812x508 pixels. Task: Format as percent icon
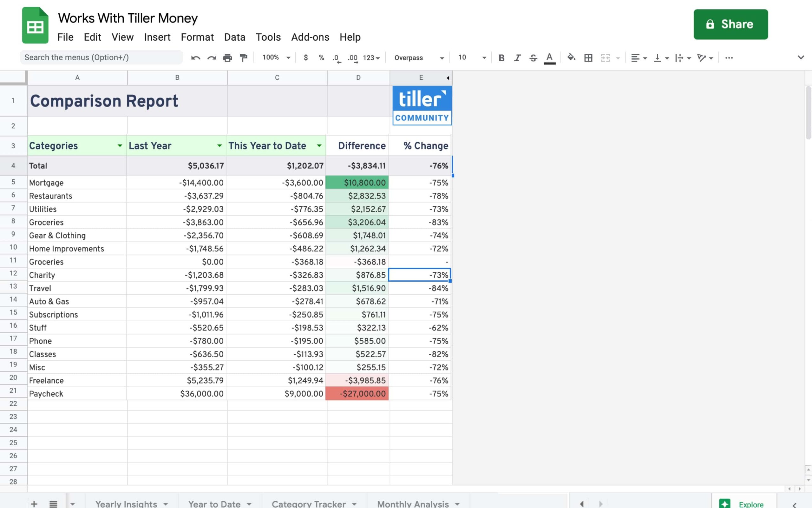point(321,58)
